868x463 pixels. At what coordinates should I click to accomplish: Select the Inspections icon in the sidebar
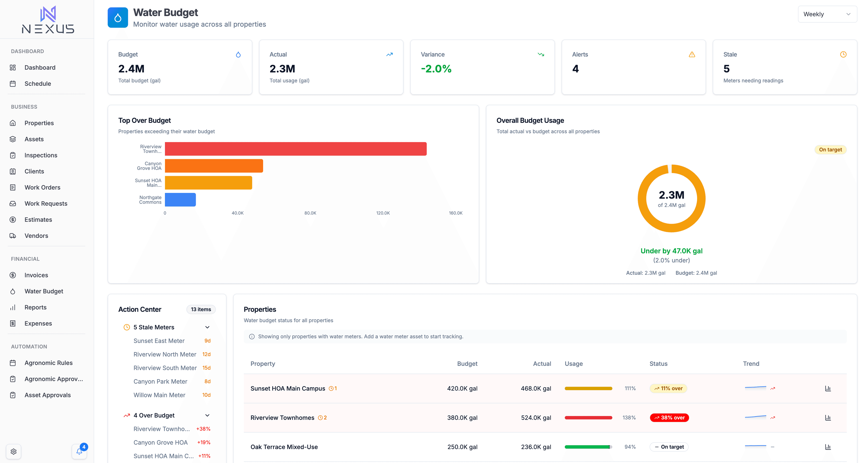click(x=13, y=155)
